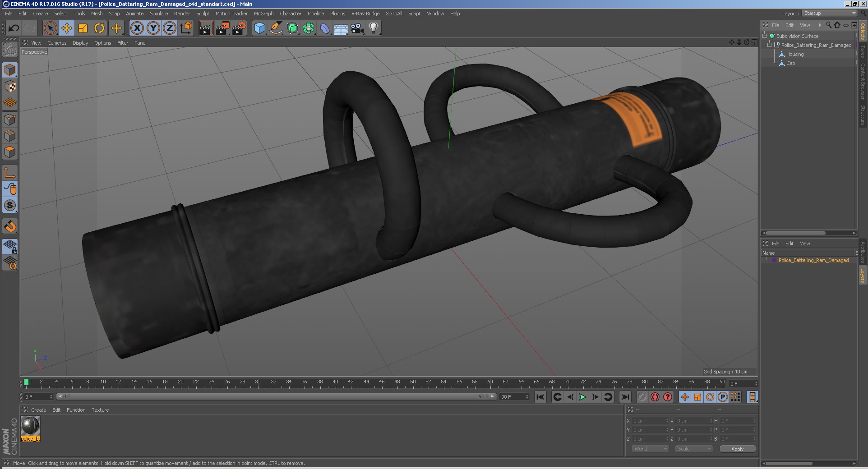The image size is (868, 469).
Task: Open the Content Browser side tab
Action: 863,81
